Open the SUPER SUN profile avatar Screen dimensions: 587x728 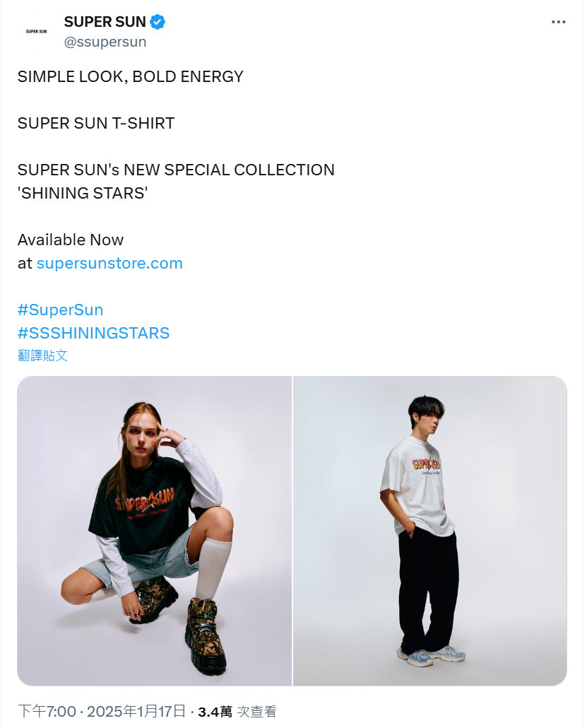36,31
